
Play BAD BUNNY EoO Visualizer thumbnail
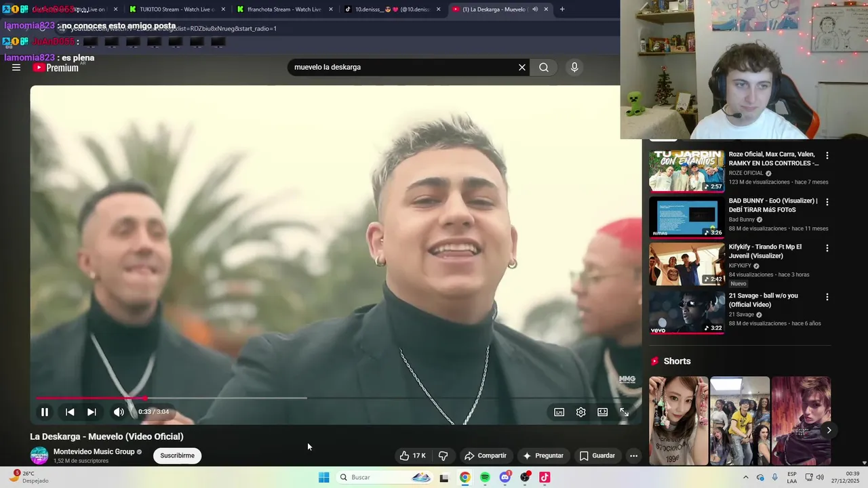(x=687, y=218)
